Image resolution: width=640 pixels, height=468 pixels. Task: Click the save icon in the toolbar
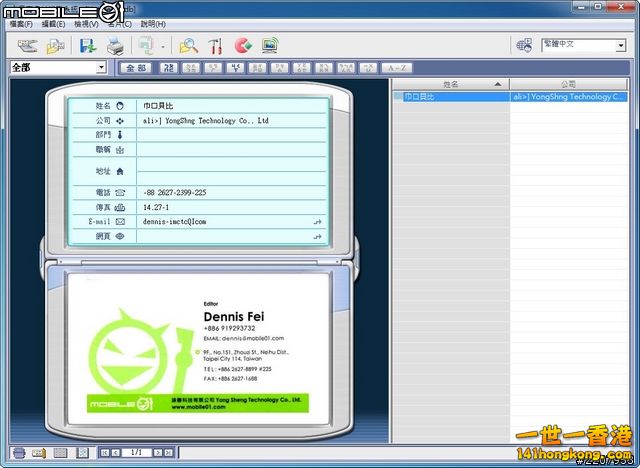coord(87,45)
